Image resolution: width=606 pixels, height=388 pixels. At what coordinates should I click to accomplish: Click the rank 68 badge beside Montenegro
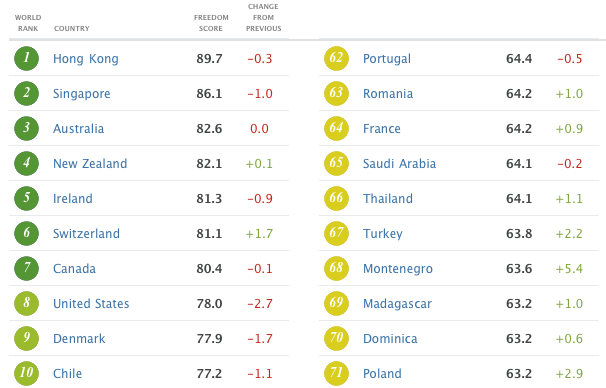coord(336,268)
